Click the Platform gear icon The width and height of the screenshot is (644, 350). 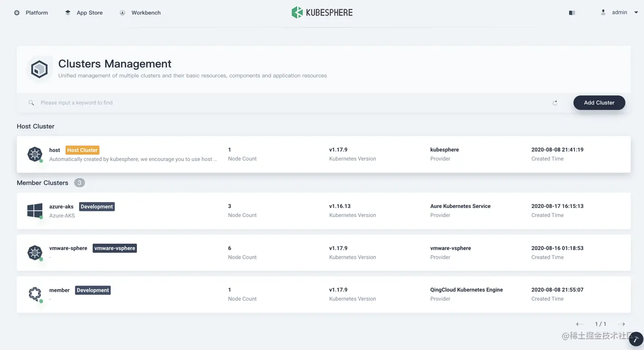17,13
